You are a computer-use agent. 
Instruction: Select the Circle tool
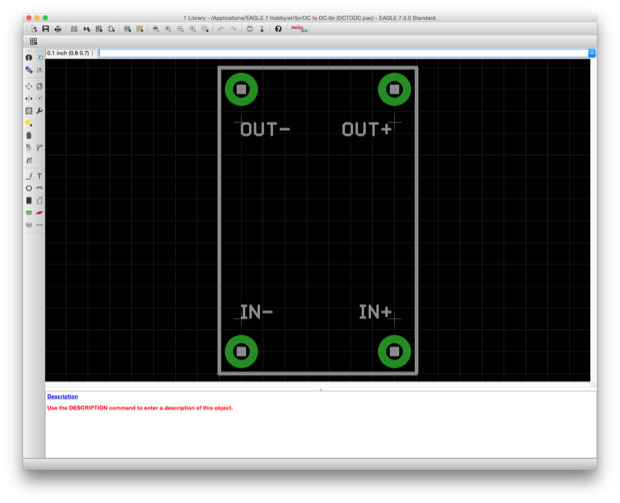[x=29, y=189]
